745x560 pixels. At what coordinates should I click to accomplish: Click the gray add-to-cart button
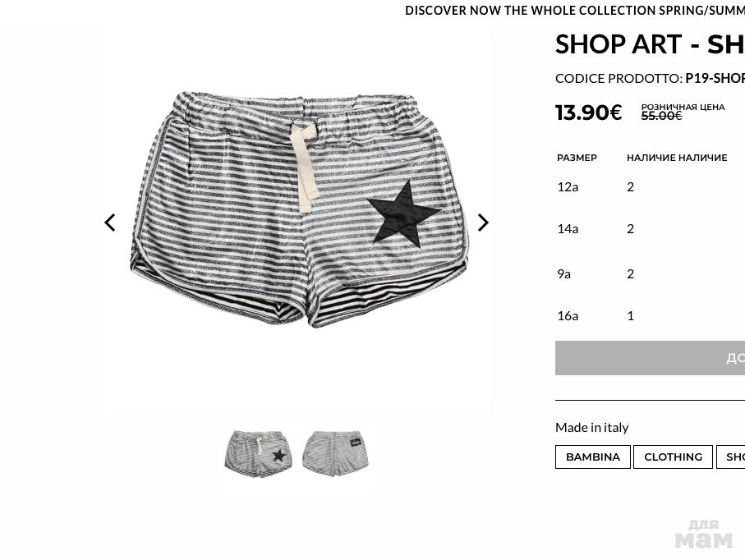(x=650, y=358)
